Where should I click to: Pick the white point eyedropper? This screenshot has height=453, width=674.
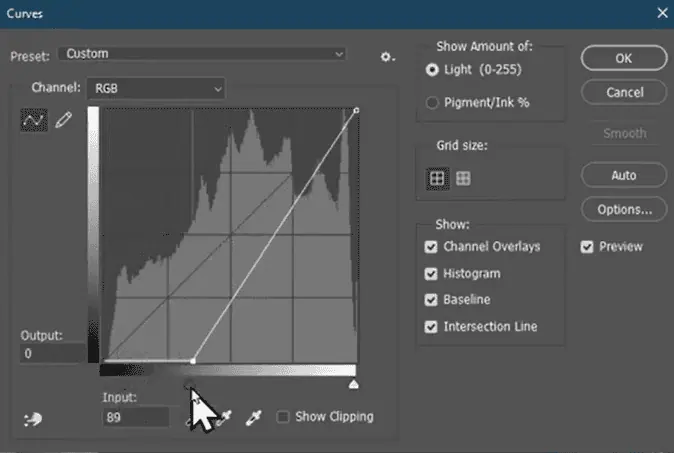point(254,417)
